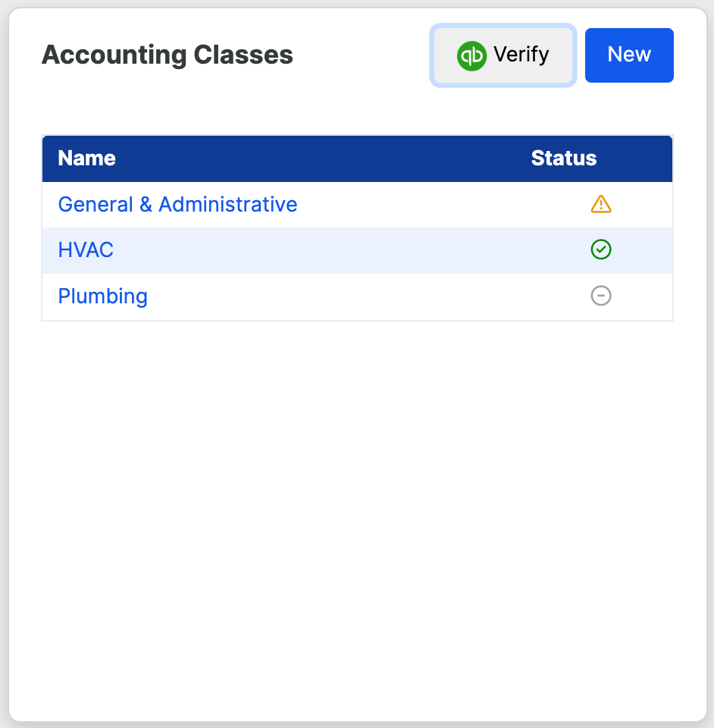Click gray minus-circle status icon for Plumbing
Image resolution: width=714 pixels, height=728 pixels.
pos(601,296)
